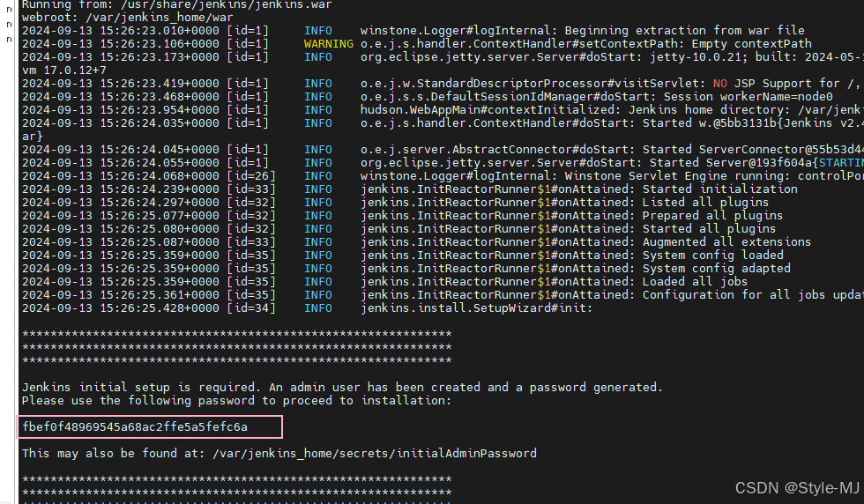Click timestamp 2024-09-13 15:26:23.173+0000
The height and width of the screenshot is (504, 864).
(x=120, y=57)
